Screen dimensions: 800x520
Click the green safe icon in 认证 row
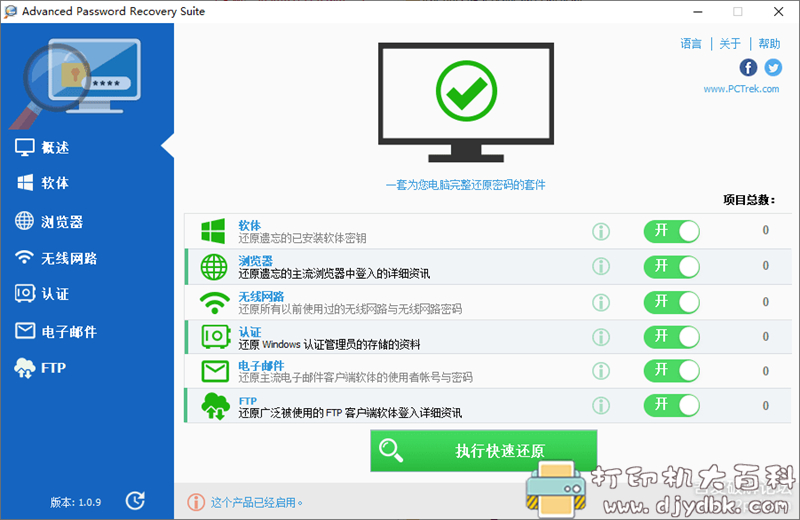point(215,336)
